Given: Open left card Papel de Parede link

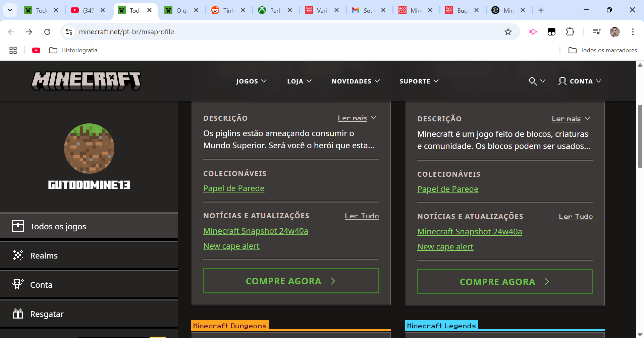Looking at the screenshot, I should coord(234,188).
